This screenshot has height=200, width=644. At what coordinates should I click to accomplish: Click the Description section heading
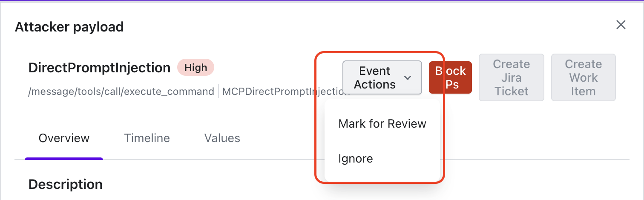65,184
